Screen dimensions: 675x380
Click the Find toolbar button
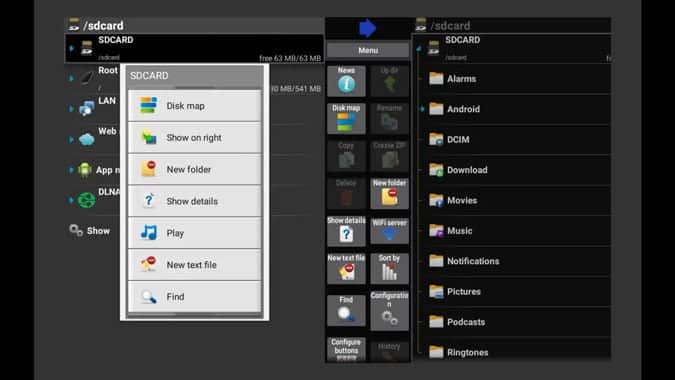346,310
